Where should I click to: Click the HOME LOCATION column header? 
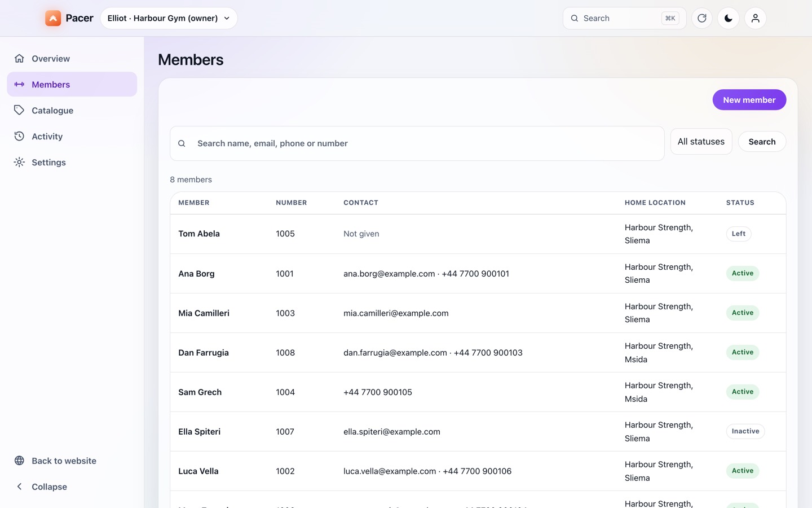point(655,203)
